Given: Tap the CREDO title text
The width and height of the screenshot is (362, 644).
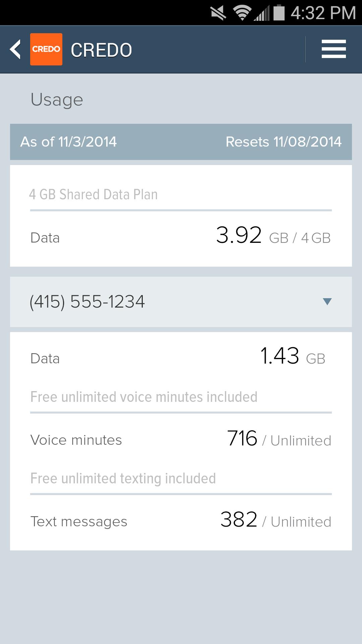Looking at the screenshot, I should coord(101,50).
